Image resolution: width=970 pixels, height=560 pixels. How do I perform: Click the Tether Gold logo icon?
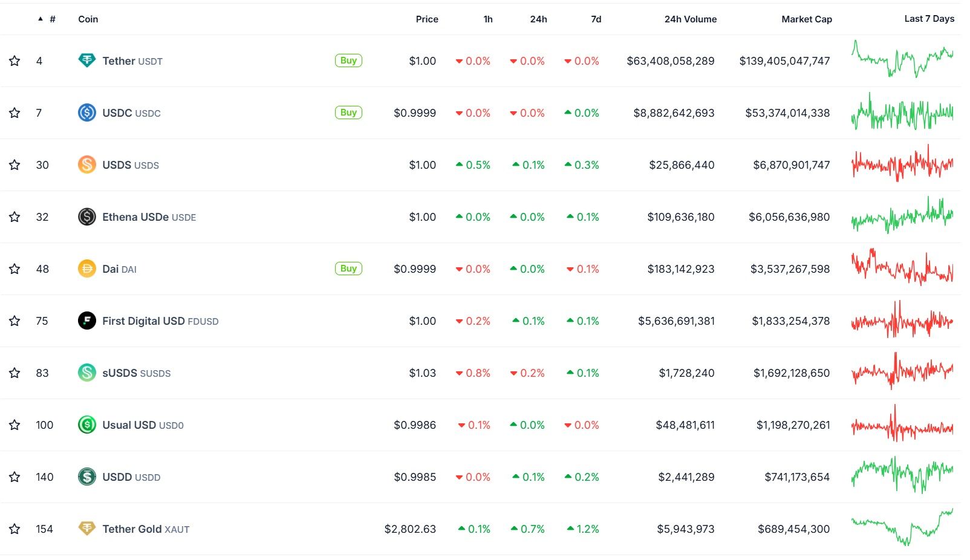[87, 529]
